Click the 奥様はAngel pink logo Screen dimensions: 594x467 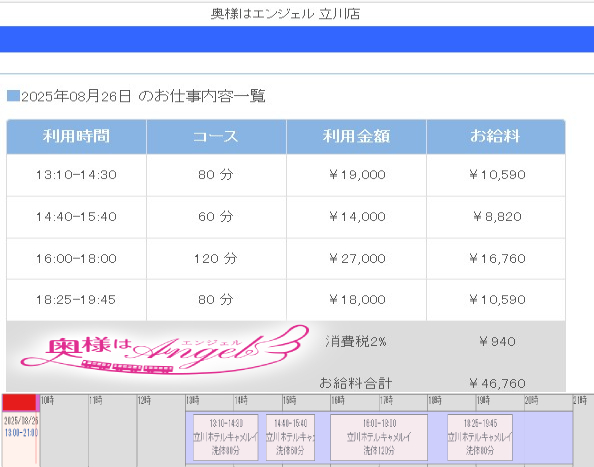165,350
